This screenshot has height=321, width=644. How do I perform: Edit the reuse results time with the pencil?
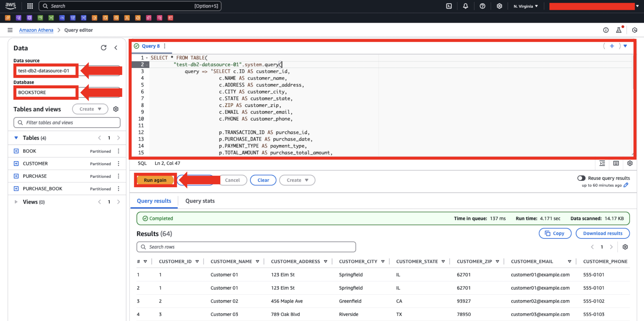[626, 185]
